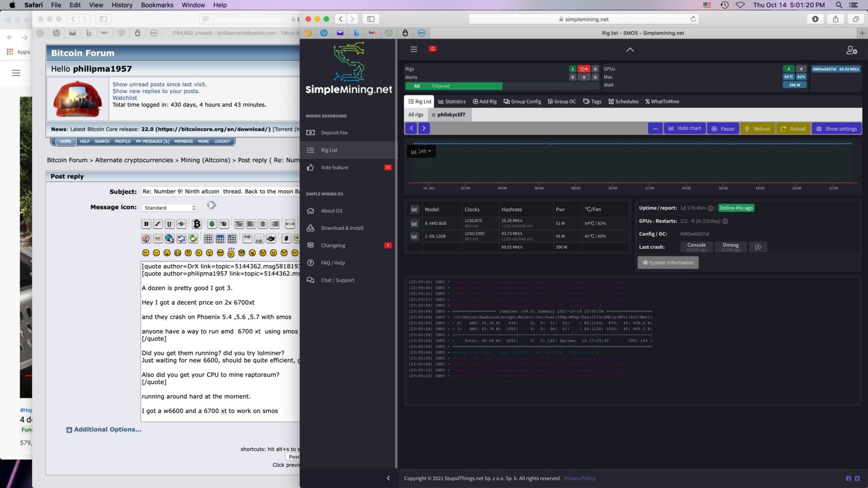Open the 24h chart range dropdown
Screen dimensions: 868x488
(422, 151)
